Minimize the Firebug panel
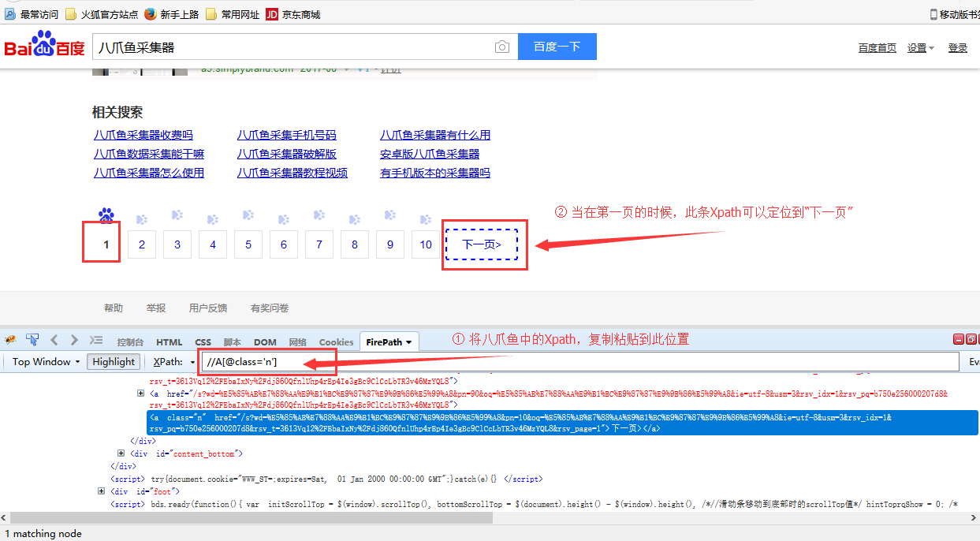The image size is (980, 541). pos(960,340)
